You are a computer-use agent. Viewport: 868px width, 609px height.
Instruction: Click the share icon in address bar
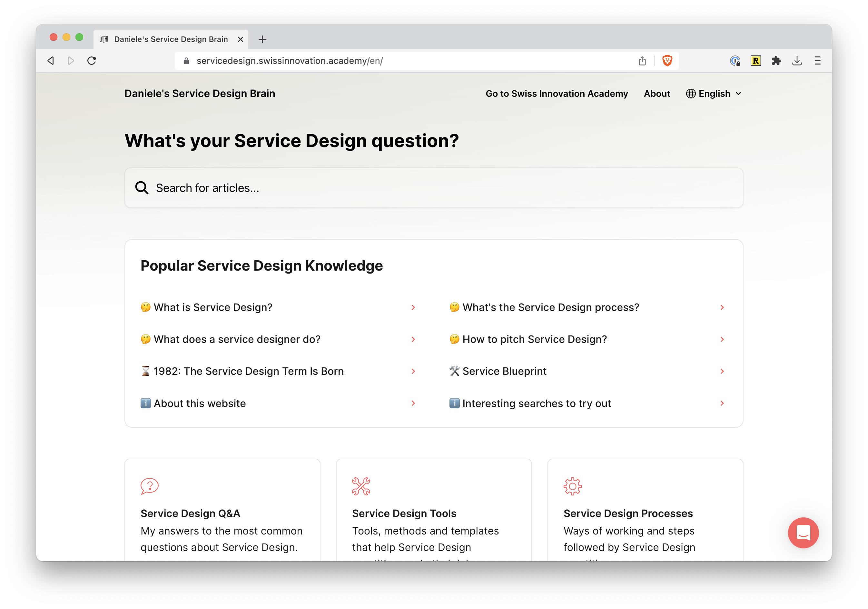pyautogui.click(x=642, y=61)
